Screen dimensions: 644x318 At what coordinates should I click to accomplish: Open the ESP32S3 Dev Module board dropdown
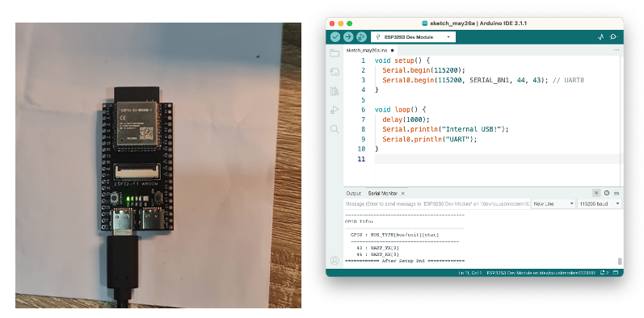(413, 37)
